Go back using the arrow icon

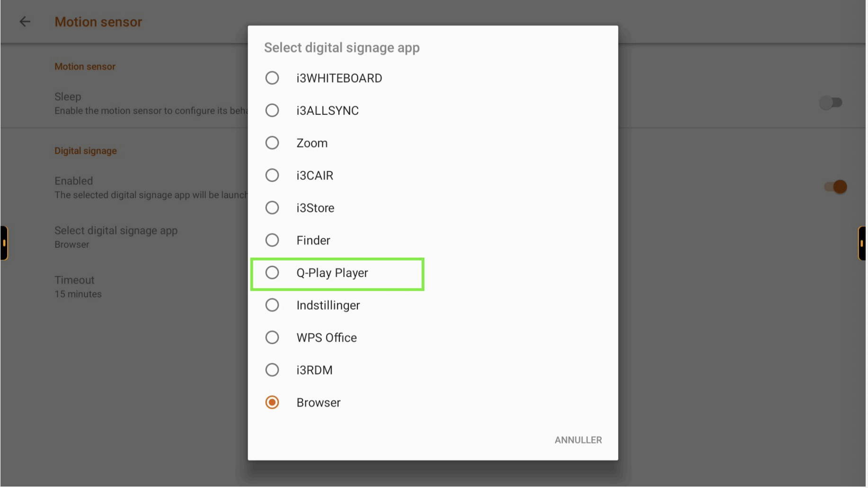25,22
